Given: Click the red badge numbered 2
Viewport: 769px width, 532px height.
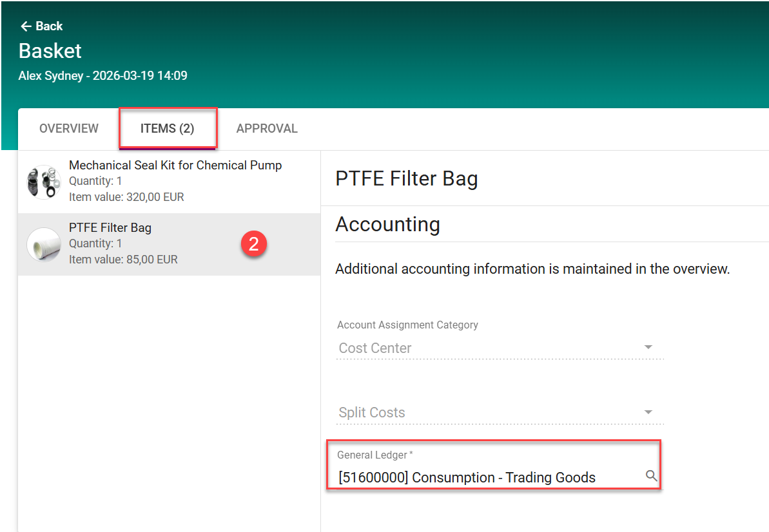Looking at the screenshot, I should pyautogui.click(x=253, y=244).
